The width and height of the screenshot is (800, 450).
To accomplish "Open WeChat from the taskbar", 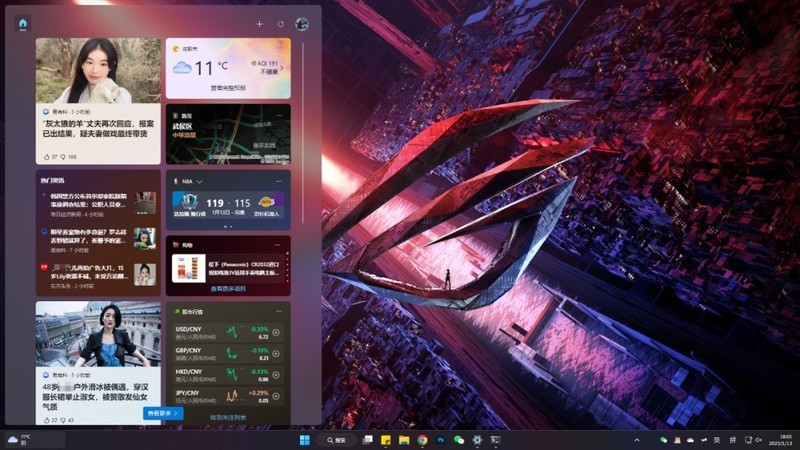I will [459, 440].
